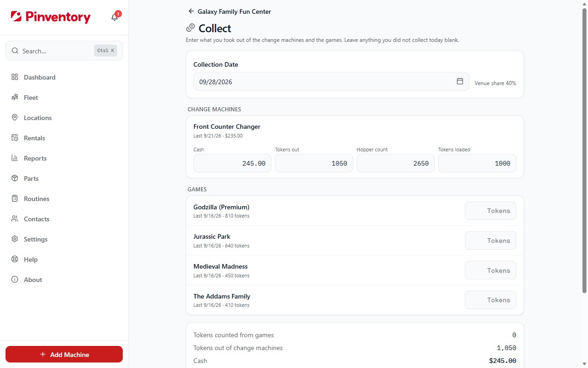This screenshot has width=588, height=368.
Task: Click the Reports chart icon
Action: (x=15, y=158)
